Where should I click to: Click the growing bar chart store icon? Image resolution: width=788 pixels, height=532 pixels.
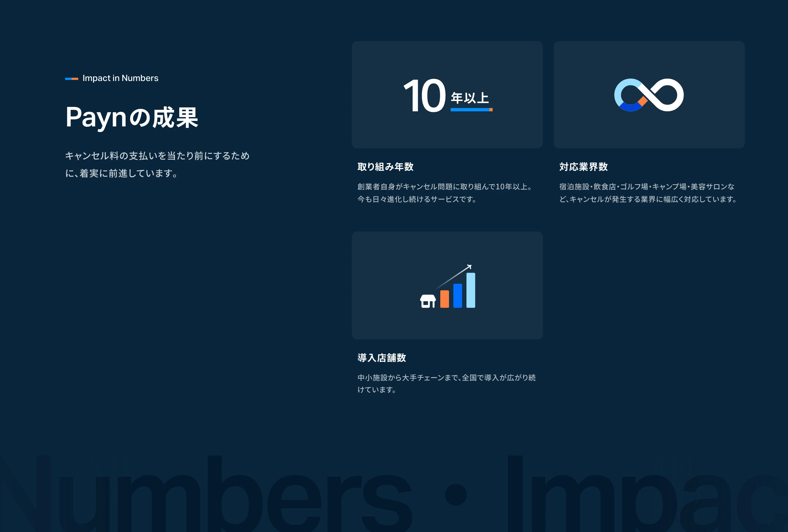click(x=448, y=286)
